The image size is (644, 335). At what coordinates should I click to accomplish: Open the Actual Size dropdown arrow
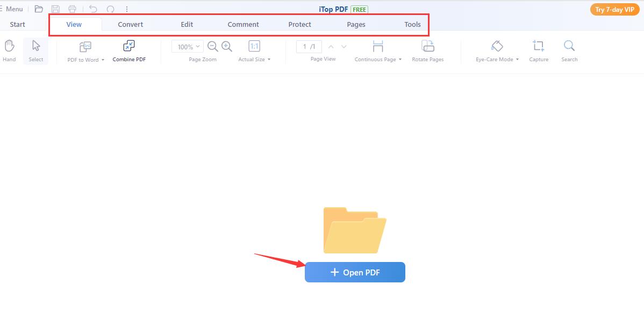pos(270,60)
